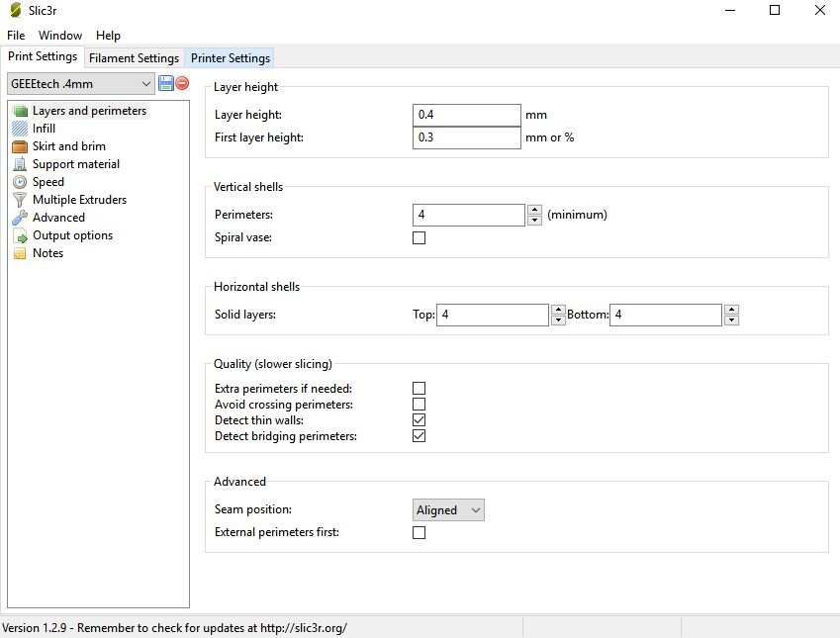This screenshot has height=638, width=840.
Task: Decrease Bottom solid layers
Action: (731, 320)
